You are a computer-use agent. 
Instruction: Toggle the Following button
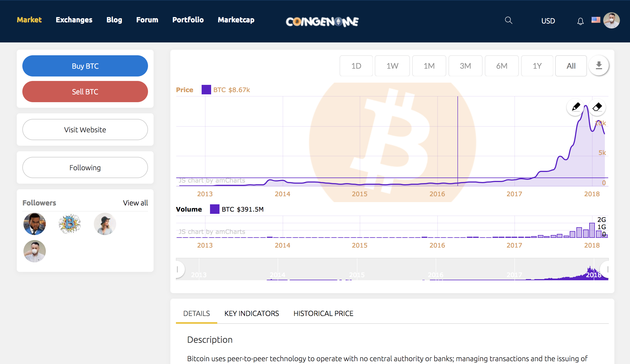click(x=85, y=167)
